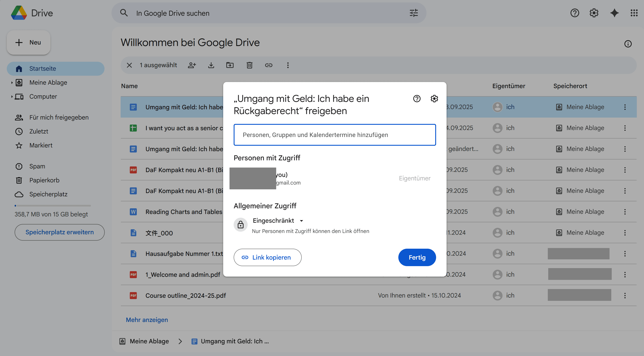This screenshot has height=356, width=644.
Task: Open more options for selected Umgang mit Geld row
Action: pyautogui.click(x=625, y=107)
